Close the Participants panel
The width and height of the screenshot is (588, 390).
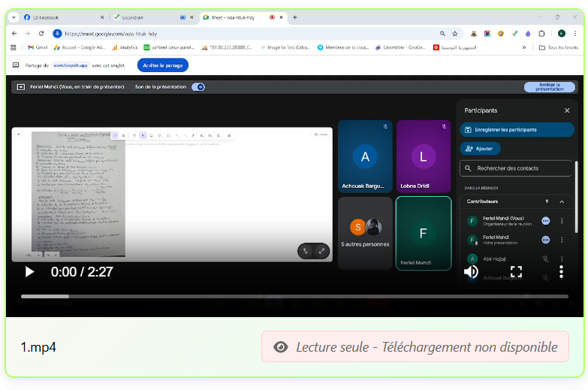click(x=567, y=110)
